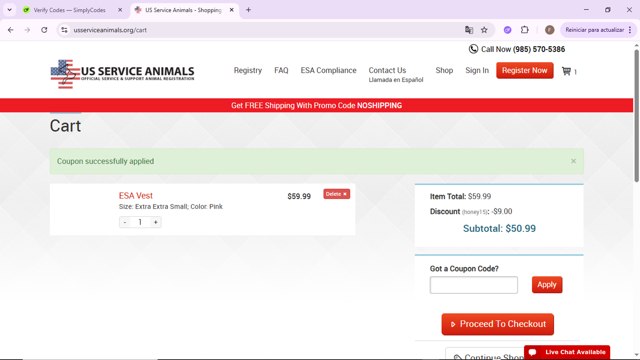This screenshot has width=640, height=360.
Task: Click the Size: Extra Extra Small; Color: Pink text
Action: point(171,207)
